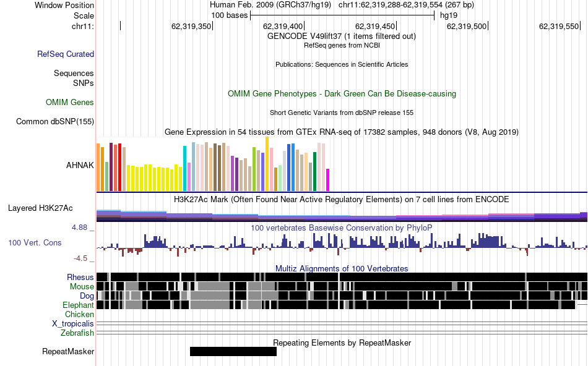The image size is (588, 366).
Task: Click the layered H3K27Ac signal graph
Action: tap(342, 216)
